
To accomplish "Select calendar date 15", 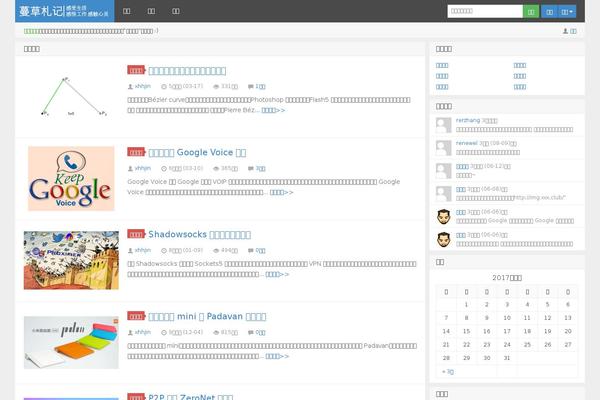I will (466, 331).
